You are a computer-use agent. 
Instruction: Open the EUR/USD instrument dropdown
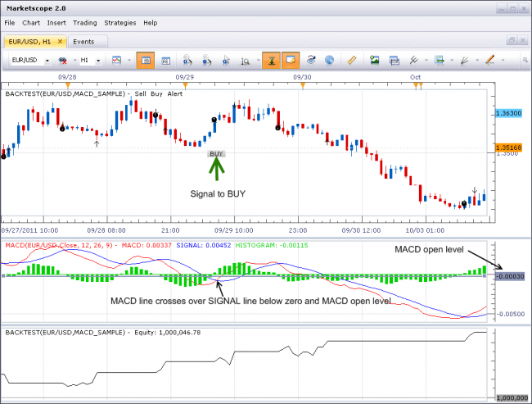tap(47, 61)
